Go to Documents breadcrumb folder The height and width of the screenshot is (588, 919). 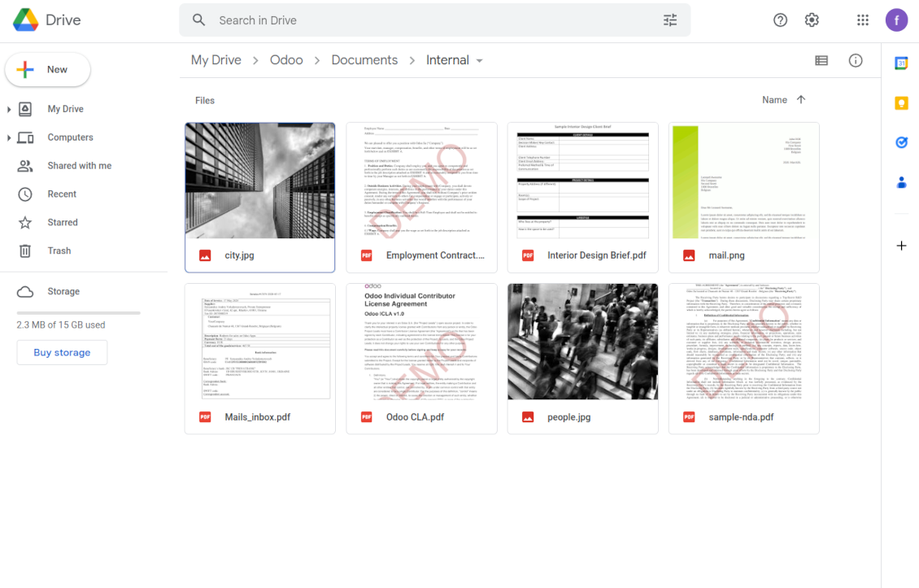364,60
